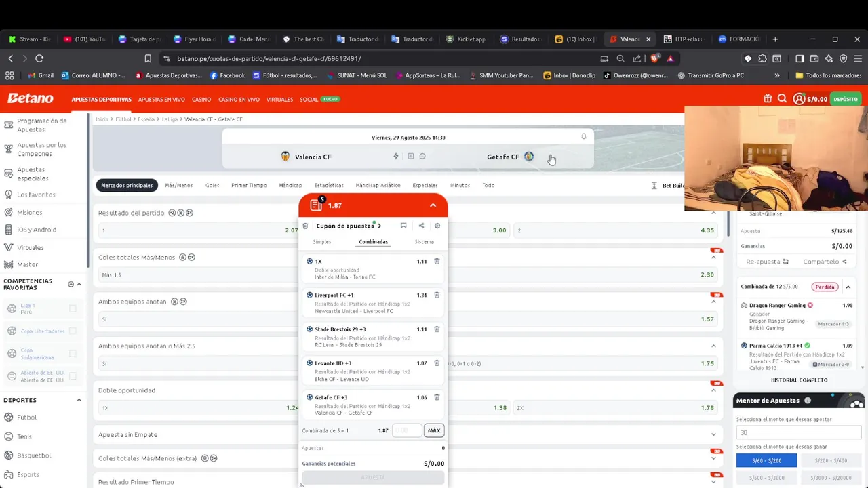The width and height of the screenshot is (868, 488).
Task: Open Betano site search
Action: pos(782,99)
